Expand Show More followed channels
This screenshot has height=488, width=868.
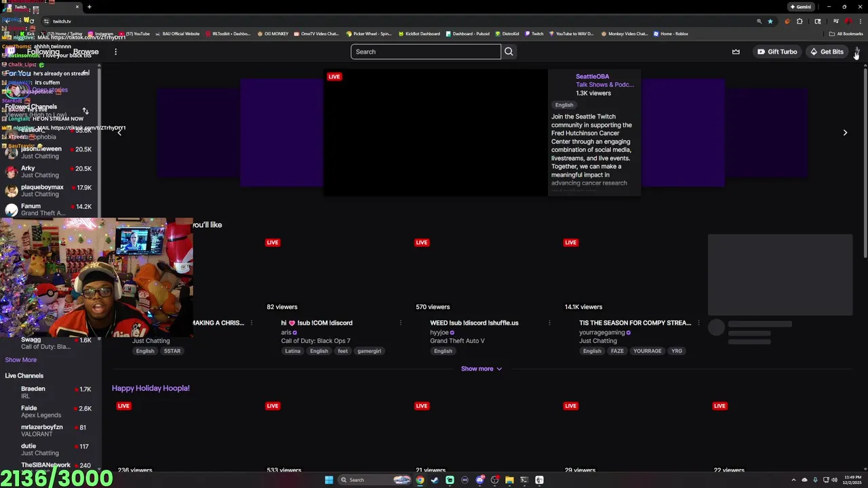coord(21,360)
